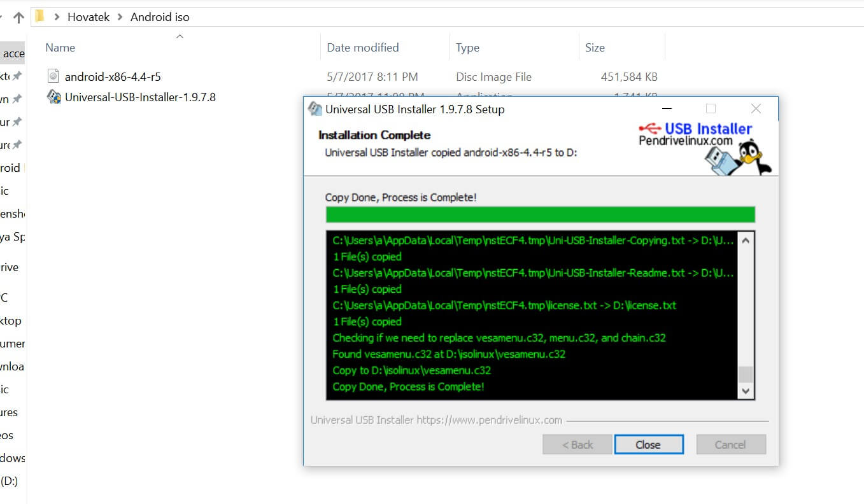864x504 pixels.
Task: Click the setup icon in the dialog title bar
Action: click(x=314, y=108)
